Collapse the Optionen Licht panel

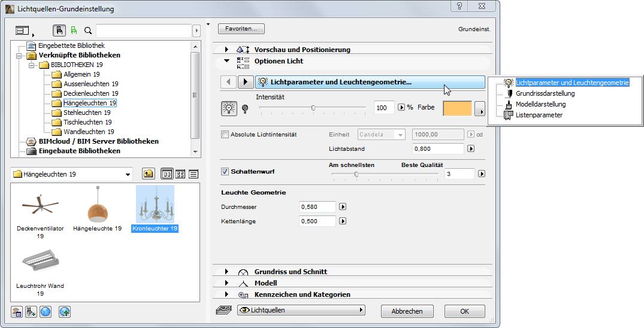coord(226,61)
